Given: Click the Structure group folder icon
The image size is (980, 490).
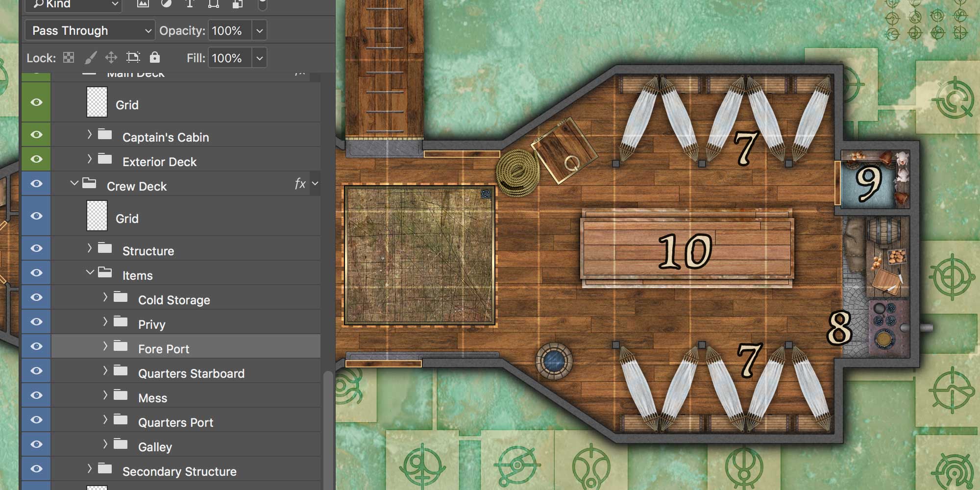Looking at the screenshot, I should 105,248.
